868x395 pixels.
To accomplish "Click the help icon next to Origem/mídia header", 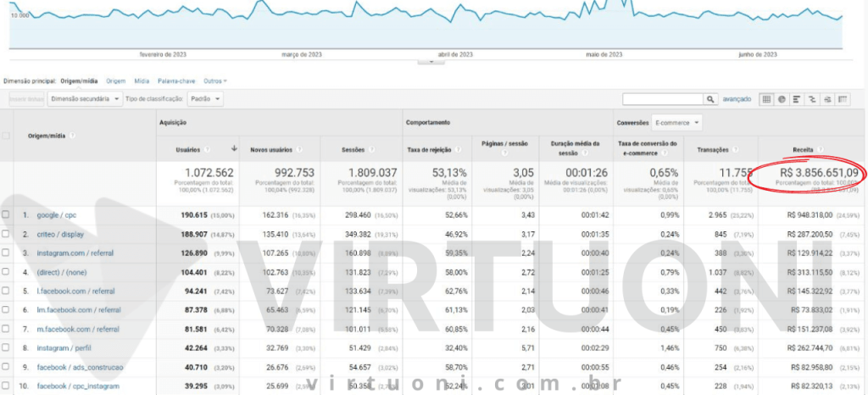I will click(74, 136).
